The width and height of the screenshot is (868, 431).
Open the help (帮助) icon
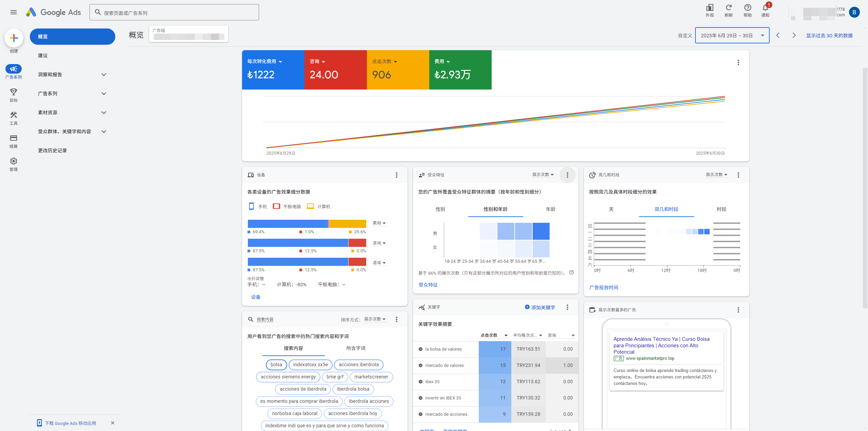pyautogui.click(x=747, y=8)
